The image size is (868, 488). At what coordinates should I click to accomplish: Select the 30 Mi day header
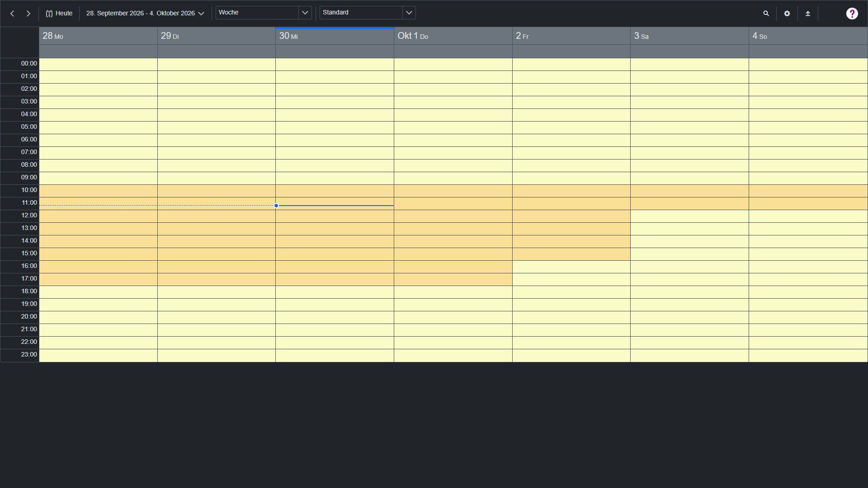coord(335,36)
